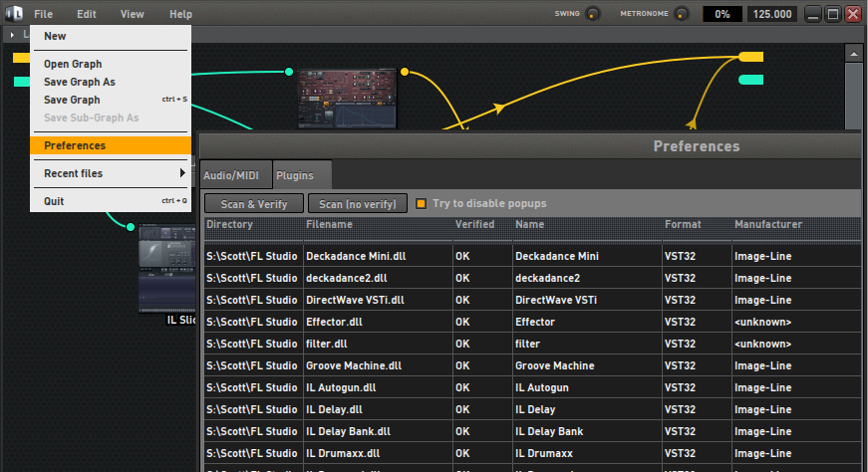Click the Name cell reading DirectWave VSTi
Viewport: 868px width, 472px height.
pyautogui.click(x=587, y=300)
